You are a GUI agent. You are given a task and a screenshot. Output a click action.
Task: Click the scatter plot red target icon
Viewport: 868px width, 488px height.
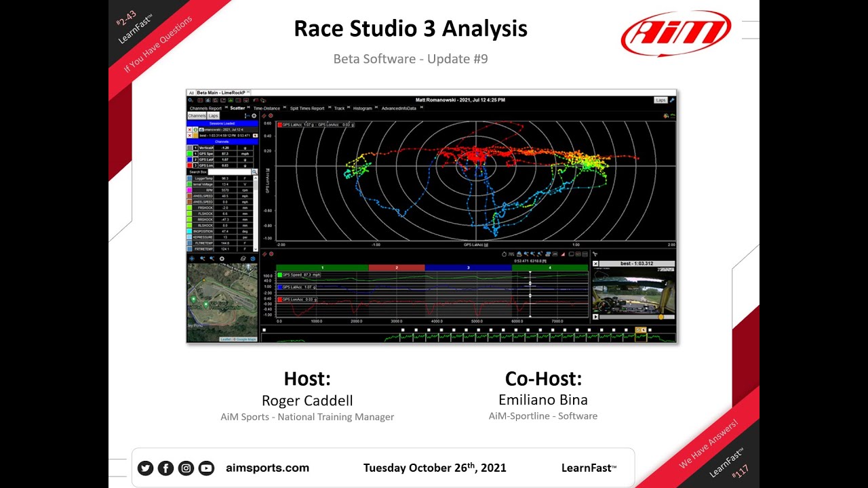[271, 116]
